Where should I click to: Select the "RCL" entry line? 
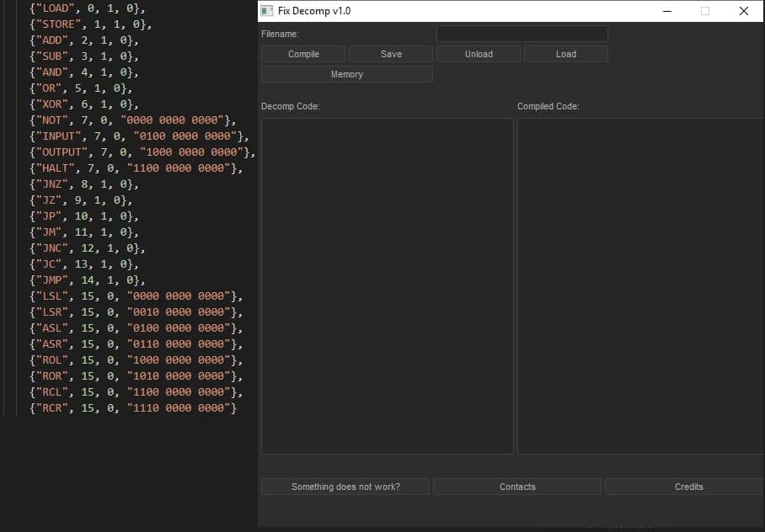tap(136, 392)
